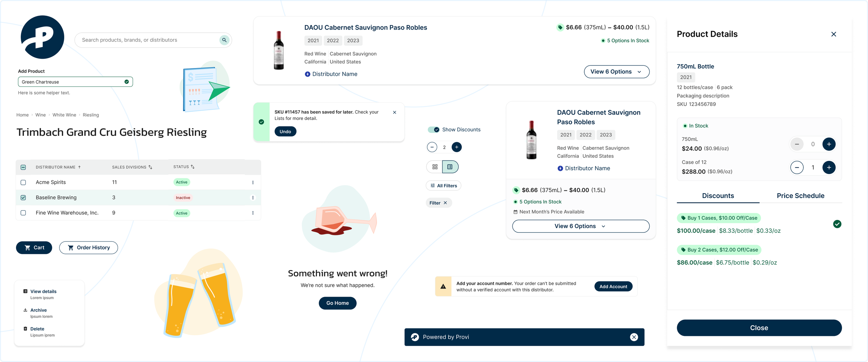Open row menu for Fine Wine Warehouse
868x362 pixels.
(x=253, y=213)
